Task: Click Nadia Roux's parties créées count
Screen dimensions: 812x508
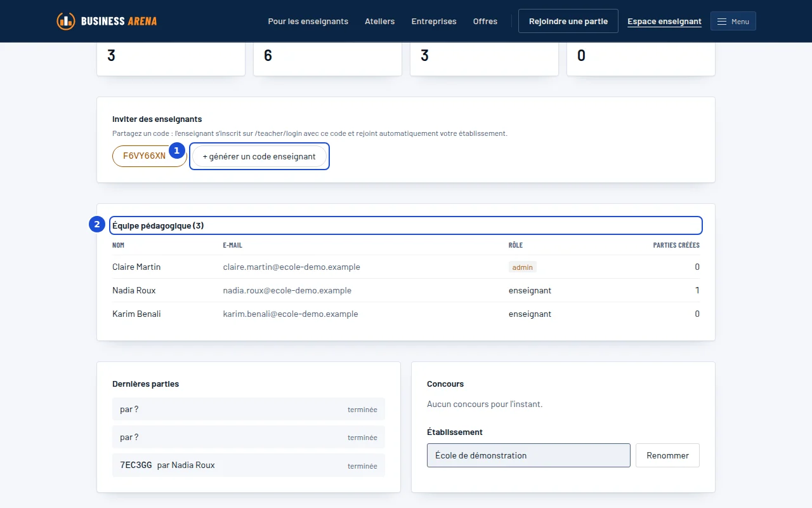Action: (697, 290)
